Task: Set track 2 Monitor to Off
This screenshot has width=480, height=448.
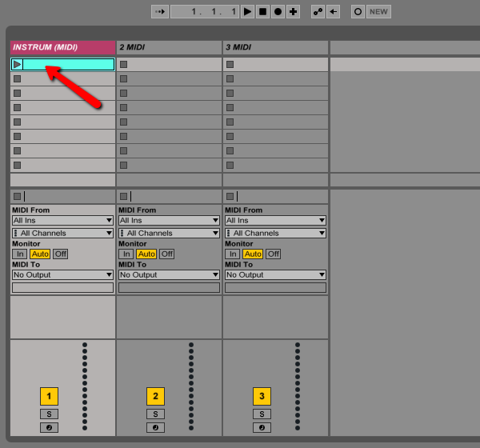Action: (x=167, y=254)
